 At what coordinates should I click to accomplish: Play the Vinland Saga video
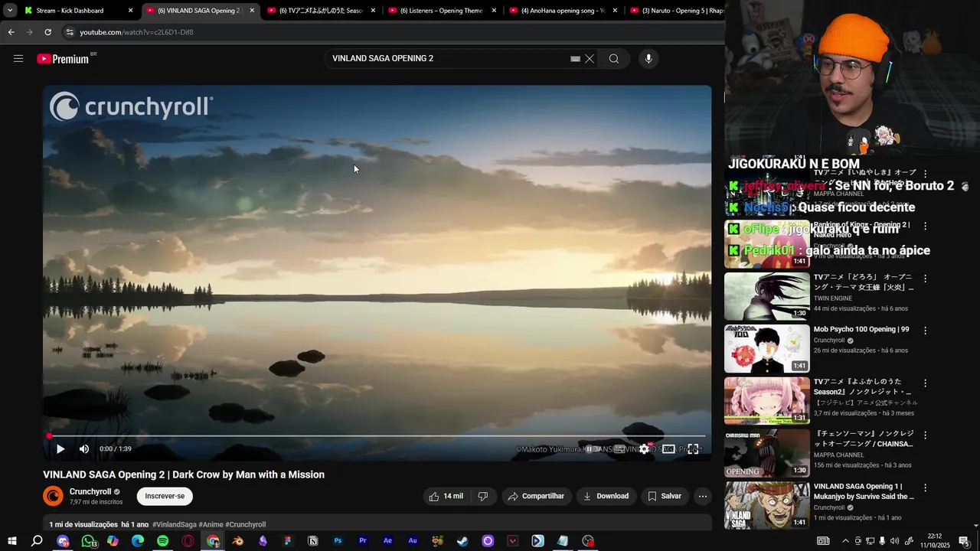[x=60, y=449]
